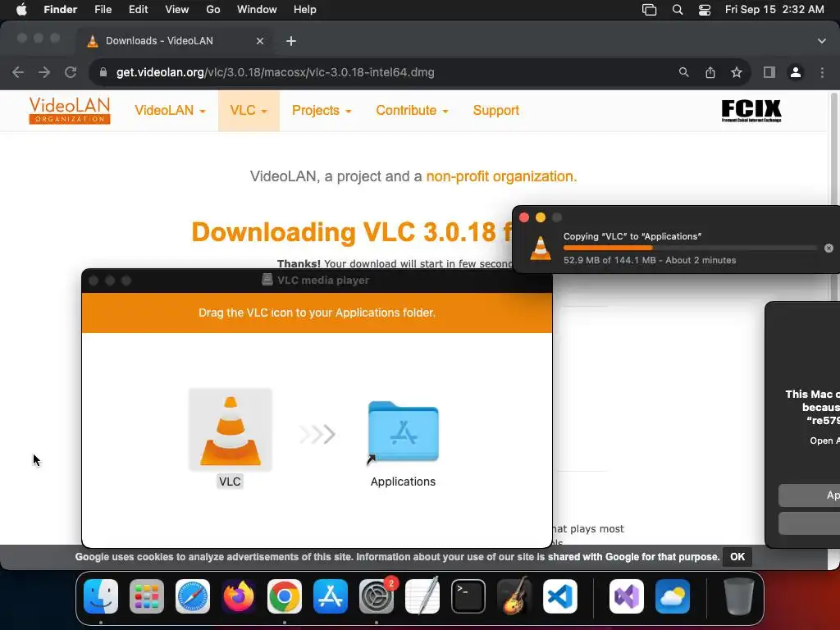Screen dimensions: 840x630
Task: Follow the non-profit organization link
Action: 501,176
